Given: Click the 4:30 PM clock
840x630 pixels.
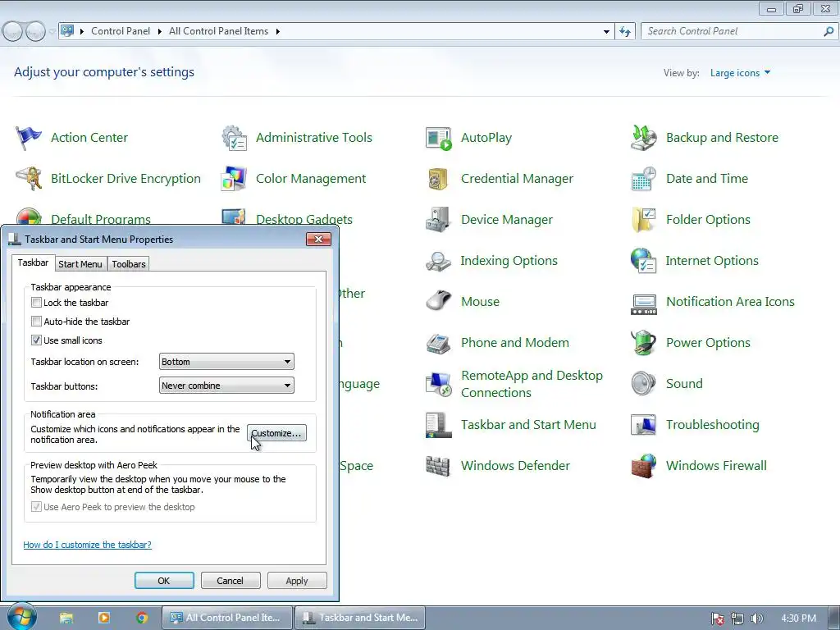Looking at the screenshot, I should 798,619.
